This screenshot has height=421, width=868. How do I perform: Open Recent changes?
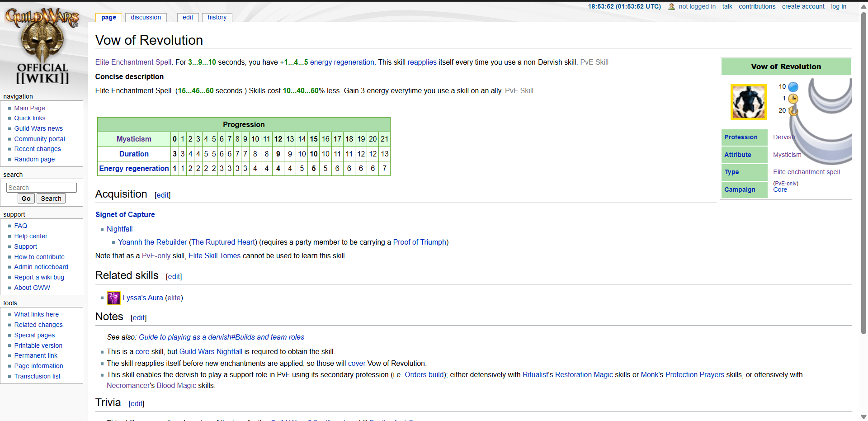coord(38,149)
